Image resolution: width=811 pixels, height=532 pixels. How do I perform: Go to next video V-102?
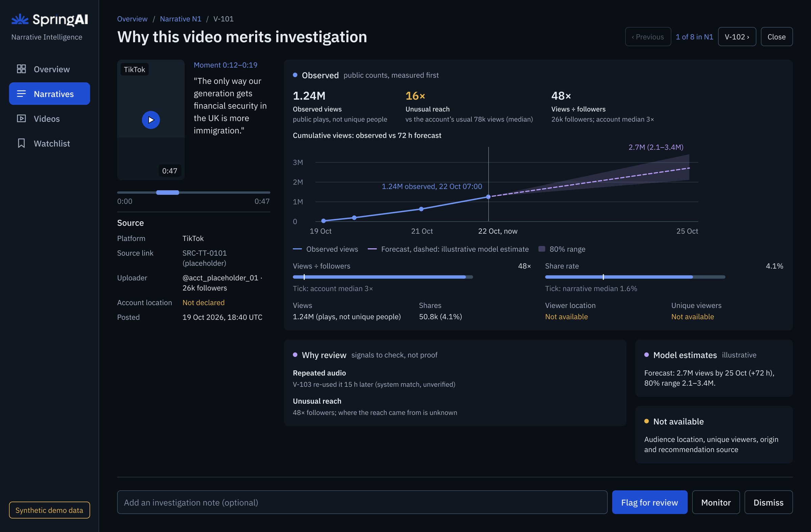(x=737, y=36)
